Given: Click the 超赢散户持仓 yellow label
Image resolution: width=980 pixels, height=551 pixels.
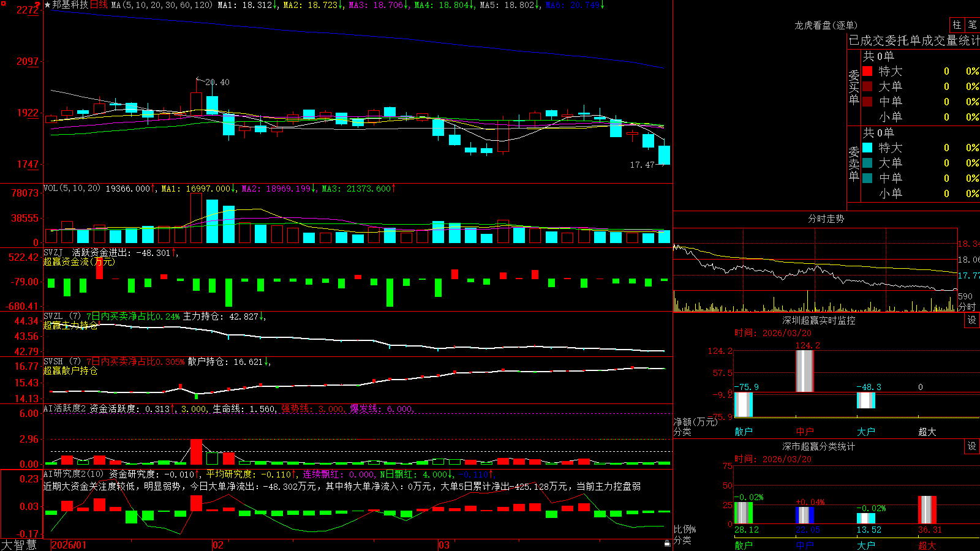Looking at the screenshot, I should (70, 370).
